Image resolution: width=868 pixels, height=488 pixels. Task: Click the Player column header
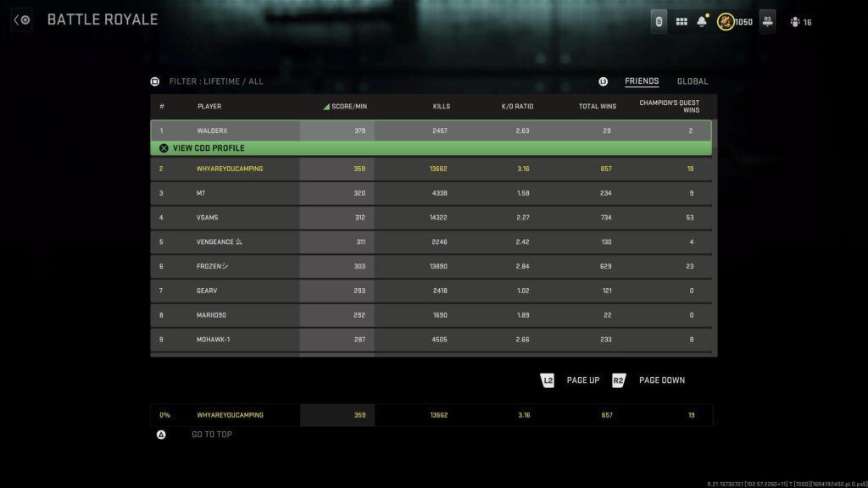tap(209, 106)
